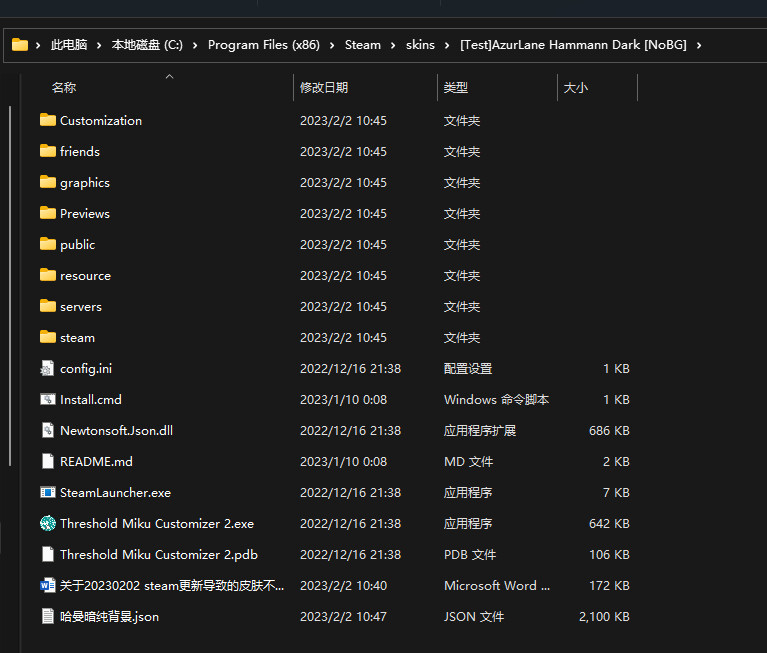Click the servers folder icon
Screen dimensions: 767x653
47,306
